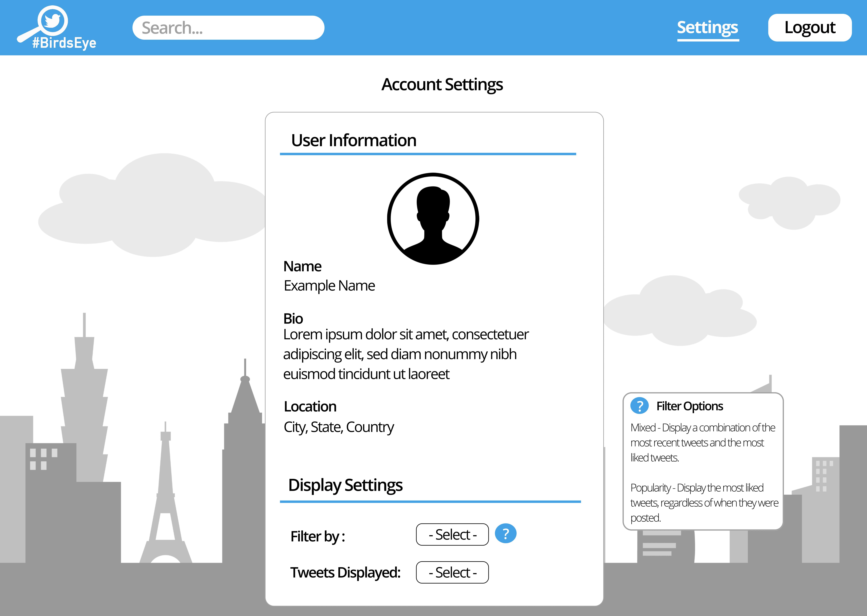The height and width of the screenshot is (616, 867).
Task: Click the User Information section heading
Action: pyautogui.click(x=353, y=140)
